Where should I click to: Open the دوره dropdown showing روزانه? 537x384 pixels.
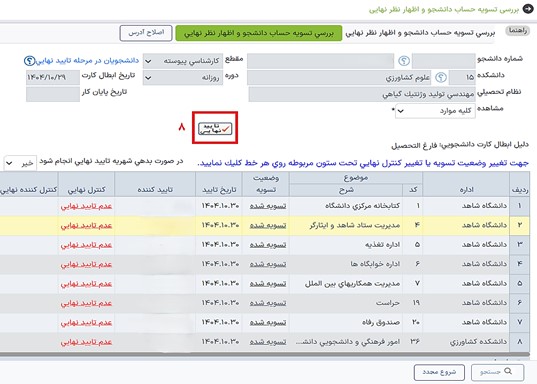coord(183,78)
